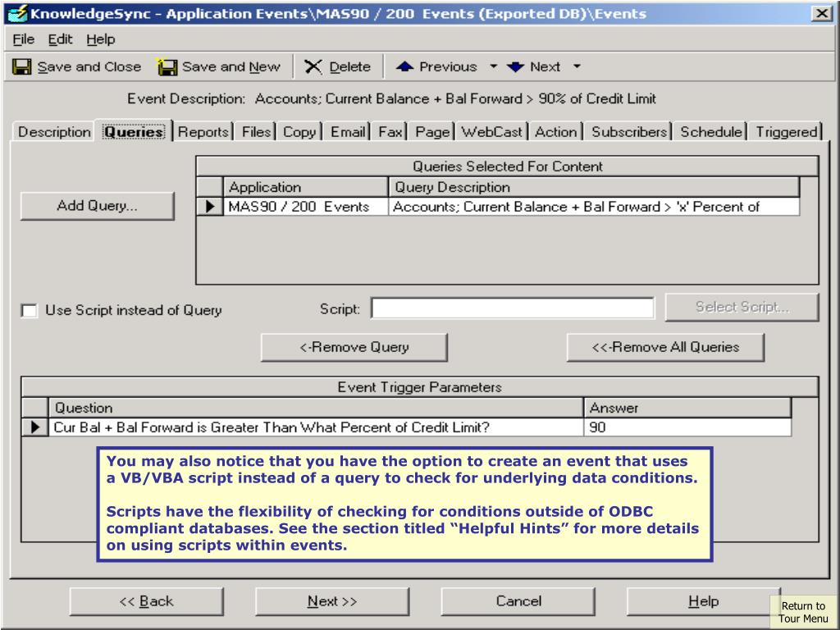Open the Next toolbar dropdown arrow
This screenshot has width=840, height=630.
point(577,66)
